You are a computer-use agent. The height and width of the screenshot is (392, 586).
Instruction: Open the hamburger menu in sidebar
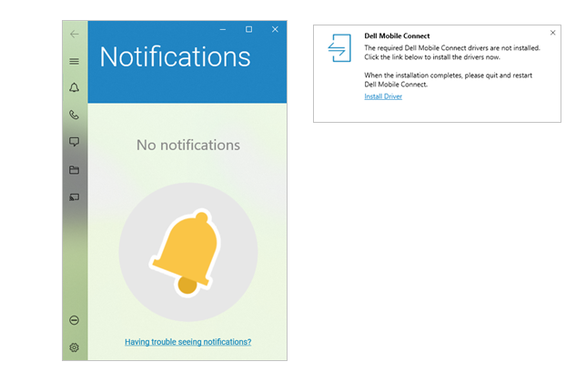pos(75,61)
